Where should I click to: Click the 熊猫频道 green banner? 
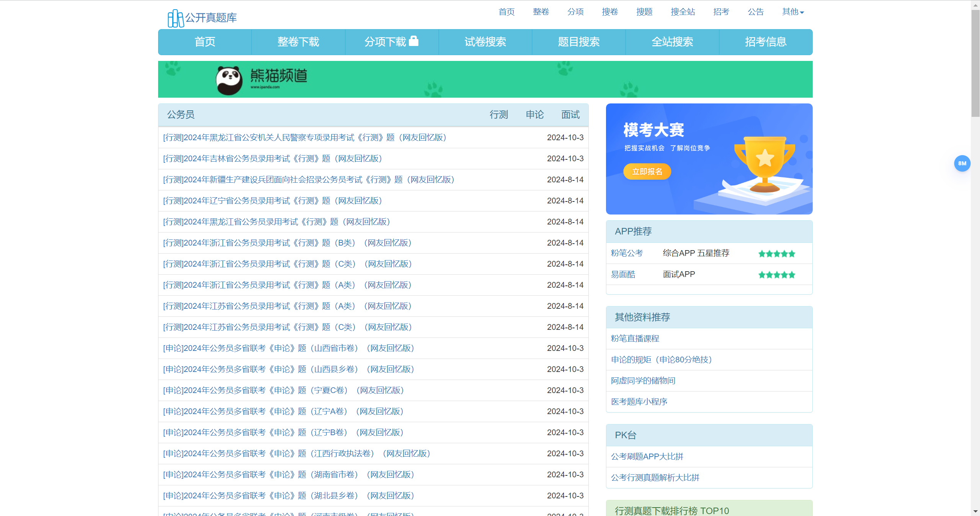pyautogui.click(x=485, y=79)
